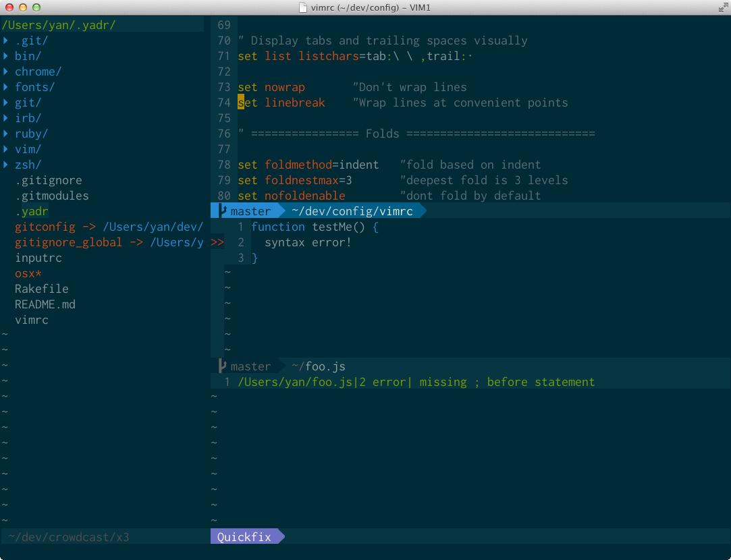Click the branch icon in foo.js statusline
The width and height of the screenshot is (731, 560).
pos(222,366)
